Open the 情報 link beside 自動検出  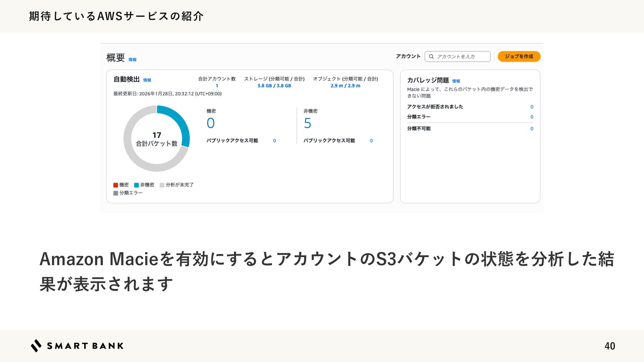(147, 80)
